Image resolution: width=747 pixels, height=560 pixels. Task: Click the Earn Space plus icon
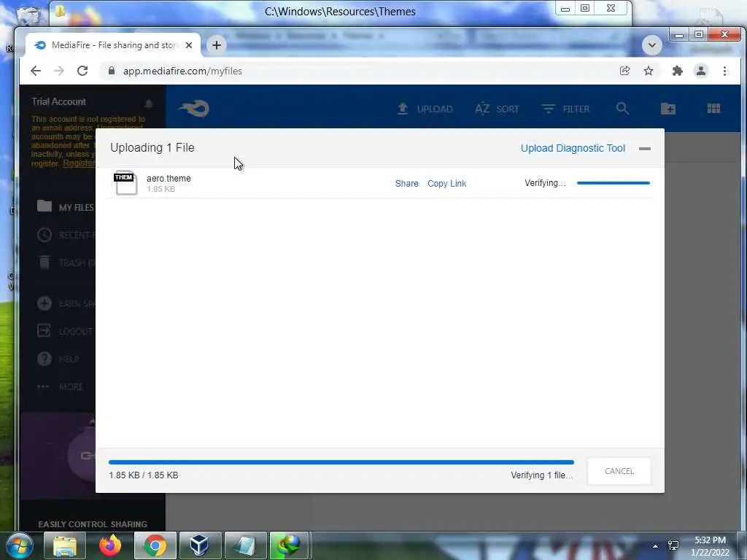click(x=44, y=303)
